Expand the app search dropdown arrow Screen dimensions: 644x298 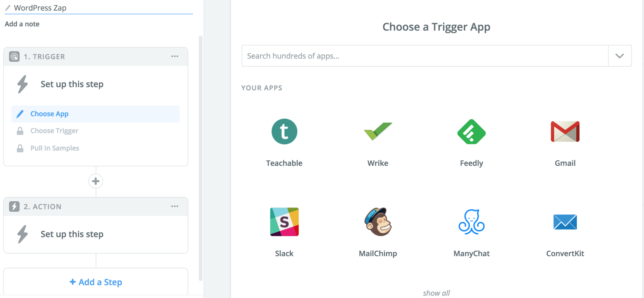[620, 56]
